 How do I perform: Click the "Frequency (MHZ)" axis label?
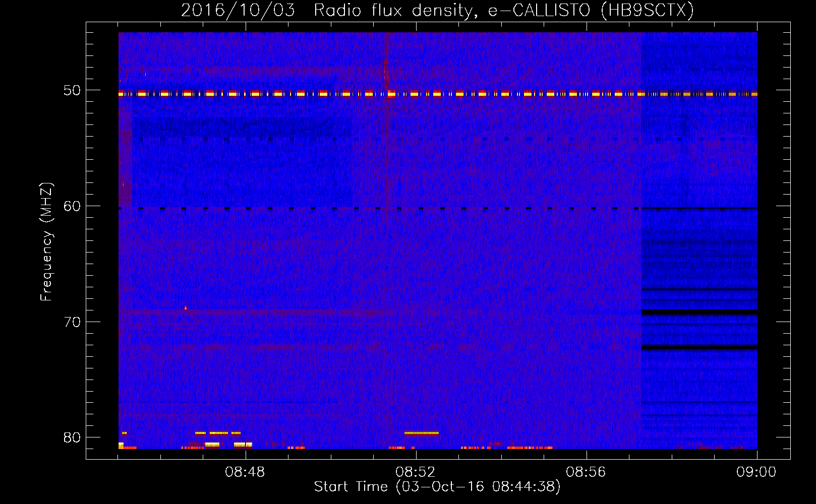pyautogui.click(x=46, y=242)
